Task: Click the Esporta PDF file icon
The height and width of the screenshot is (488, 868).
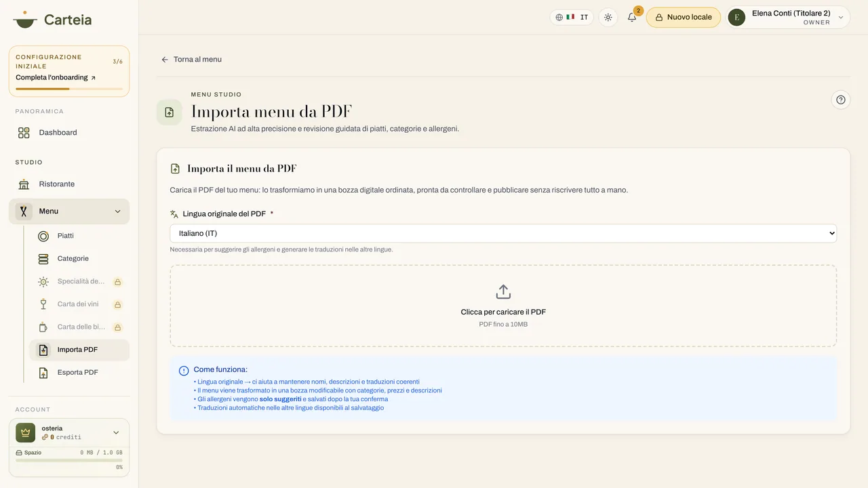Action: click(43, 373)
